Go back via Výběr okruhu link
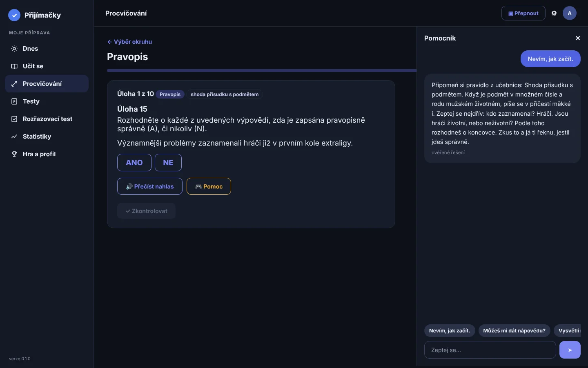 coord(129,42)
